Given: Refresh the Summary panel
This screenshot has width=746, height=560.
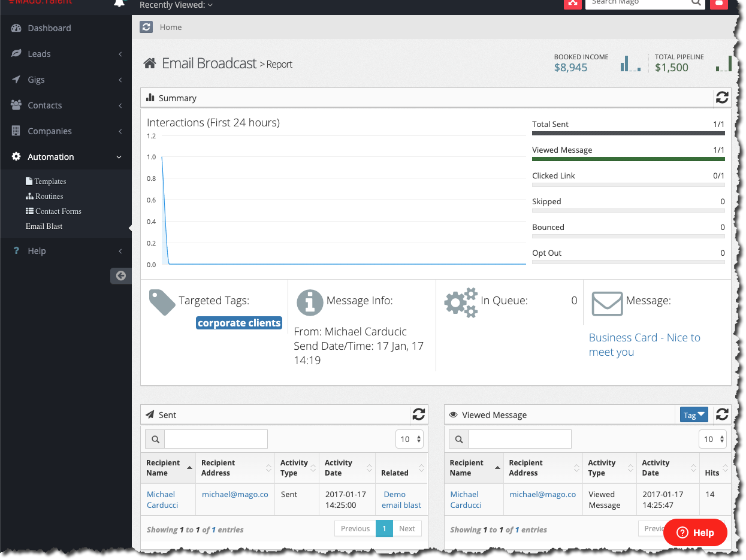Looking at the screenshot, I should coord(722,98).
